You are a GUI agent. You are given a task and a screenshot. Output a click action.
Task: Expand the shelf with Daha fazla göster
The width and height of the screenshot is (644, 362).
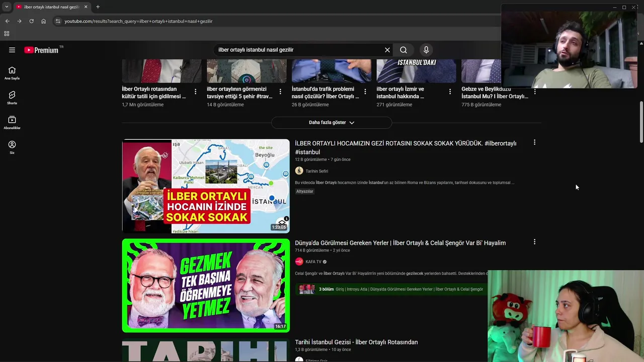[332, 122]
